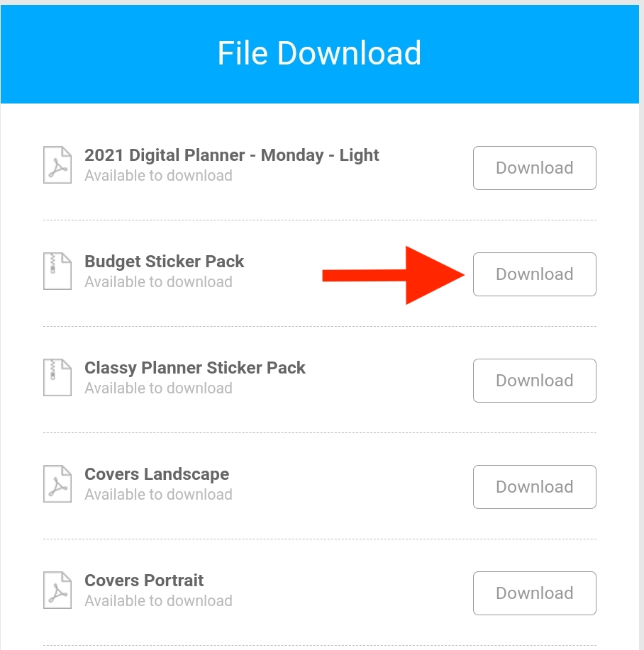Click the 'Covers Portrait' file name
Screen dimensions: 644x650
pos(144,581)
